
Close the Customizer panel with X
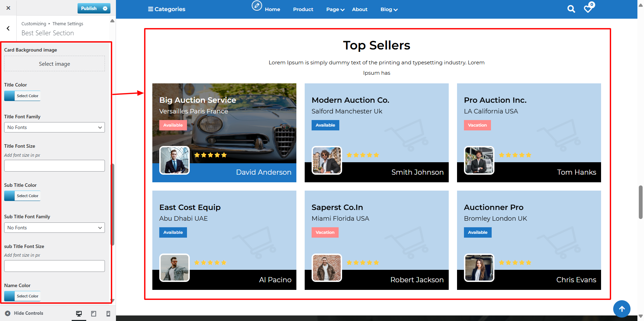[x=8, y=8]
